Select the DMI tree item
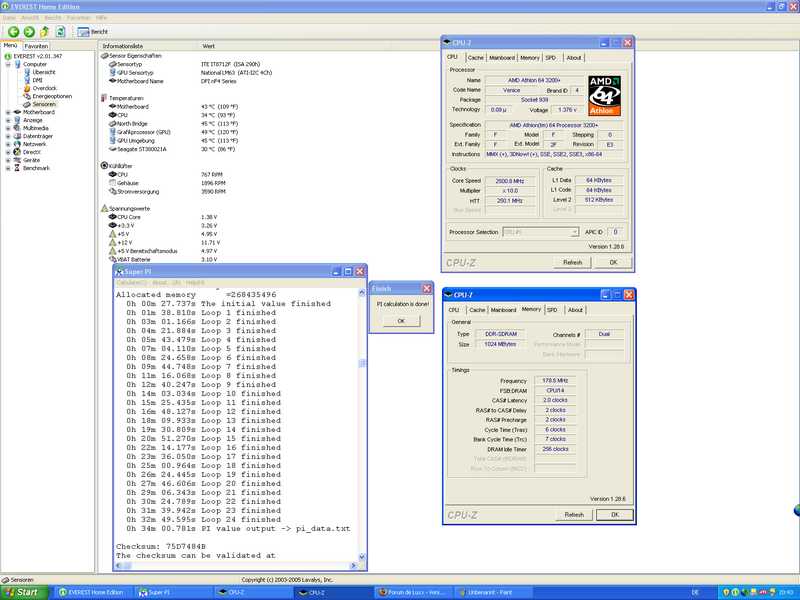This screenshot has height=600, width=800. click(34, 80)
